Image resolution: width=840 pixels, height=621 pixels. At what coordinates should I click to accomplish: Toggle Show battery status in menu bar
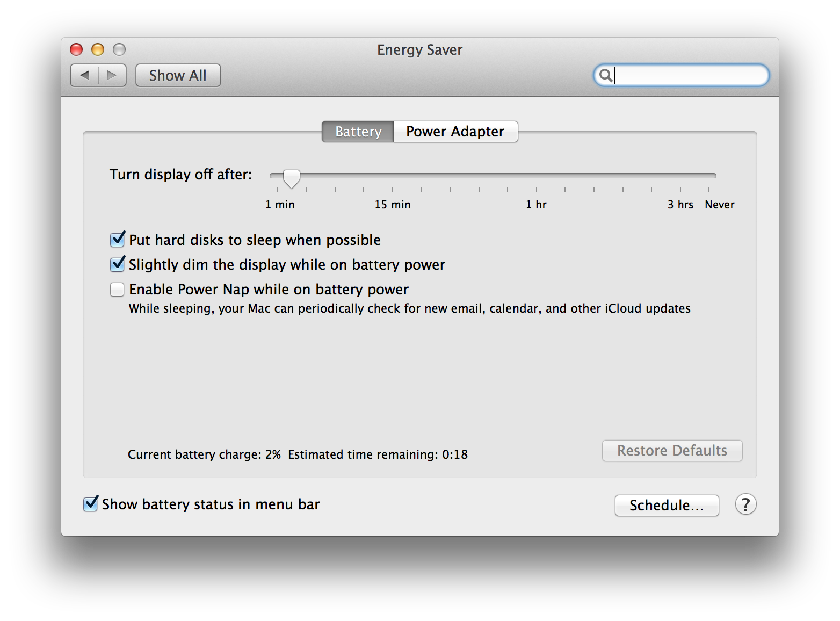(91, 504)
